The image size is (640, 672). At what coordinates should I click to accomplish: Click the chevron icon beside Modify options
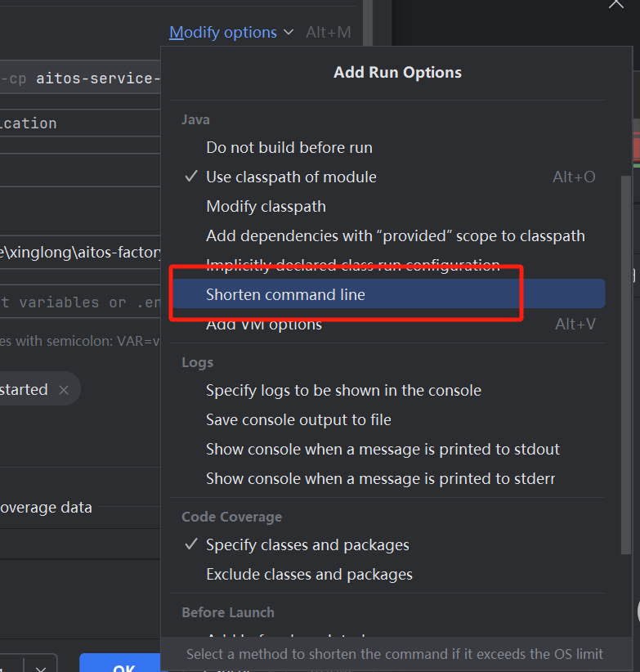click(288, 32)
